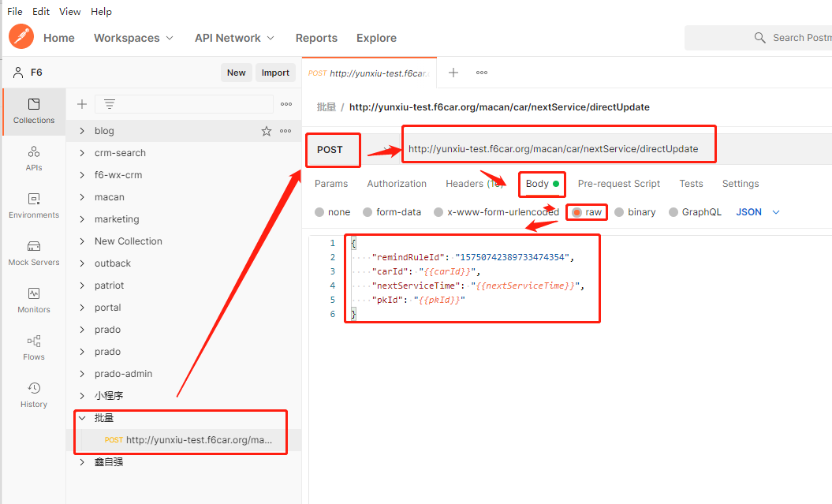Expand the 鑫自强 collection
The width and height of the screenshot is (832, 504).
point(82,462)
